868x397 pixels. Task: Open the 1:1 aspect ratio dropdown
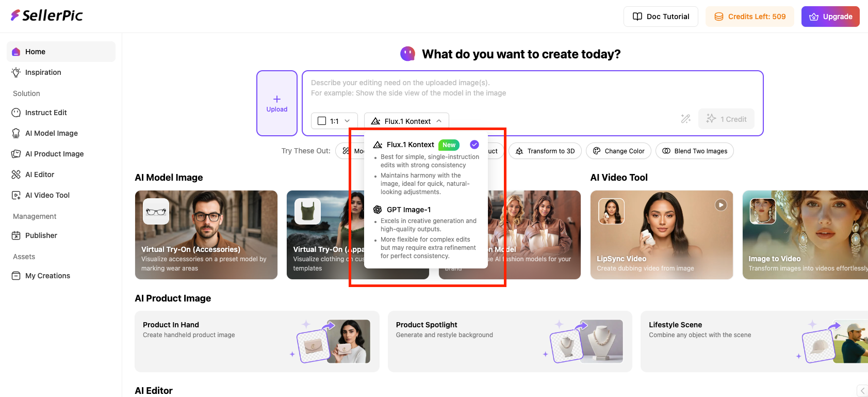(334, 121)
